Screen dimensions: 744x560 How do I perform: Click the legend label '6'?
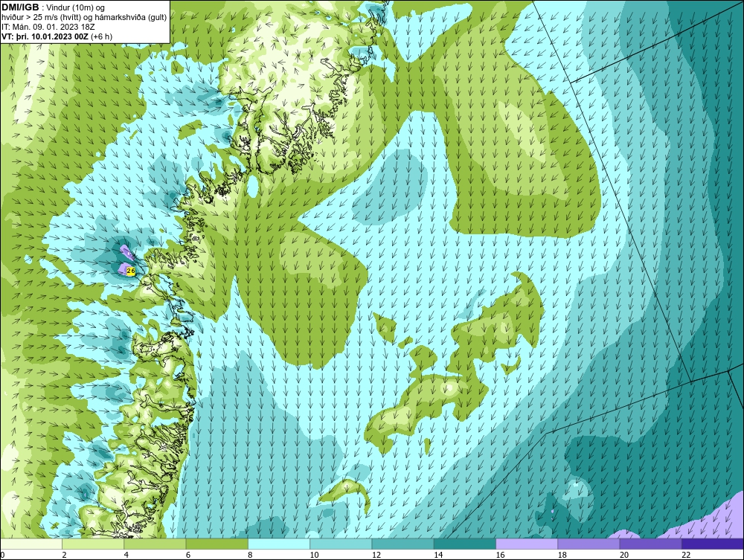point(188,556)
